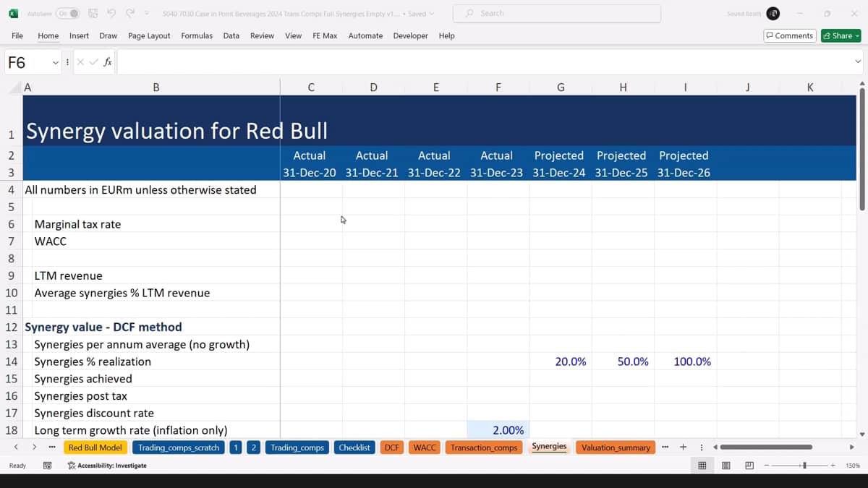Click previous sheet navigation arrow
This screenshot has width=868, height=488.
(16, 448)
